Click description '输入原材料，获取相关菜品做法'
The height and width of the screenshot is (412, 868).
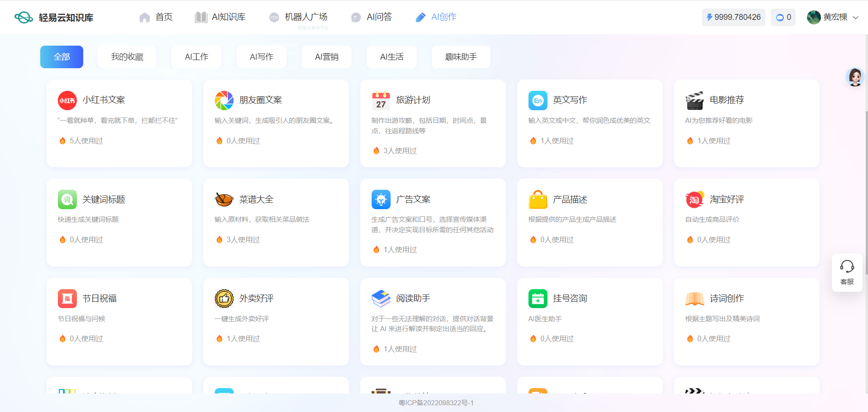pyautogui.click(x=262, y=220)
